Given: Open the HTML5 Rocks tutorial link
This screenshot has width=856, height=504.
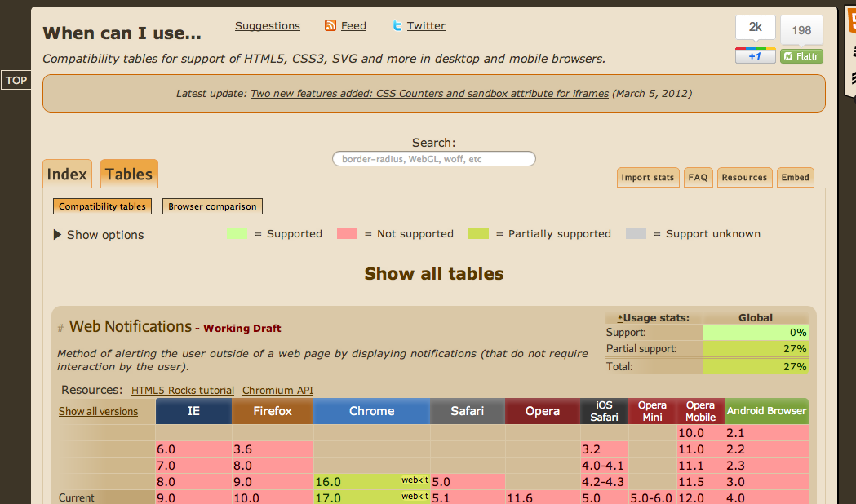Looking at the screenshot, I should coord(182,390).
